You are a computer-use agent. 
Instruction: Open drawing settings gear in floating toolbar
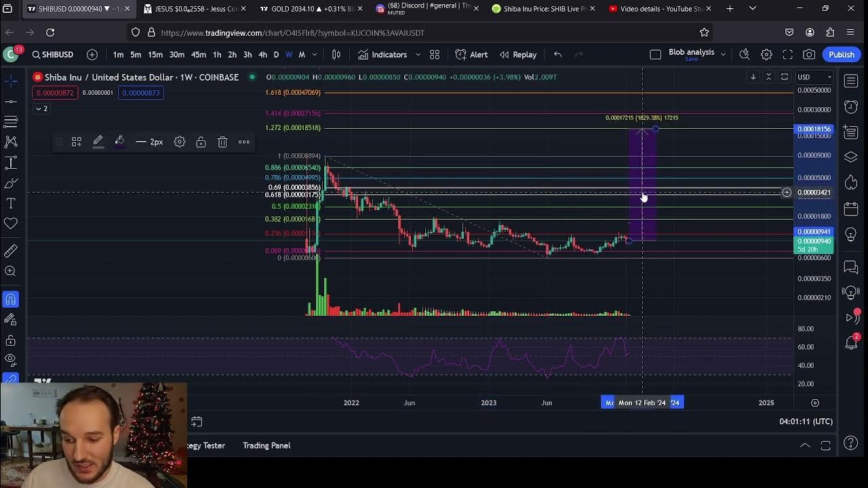tap(179, 142)
